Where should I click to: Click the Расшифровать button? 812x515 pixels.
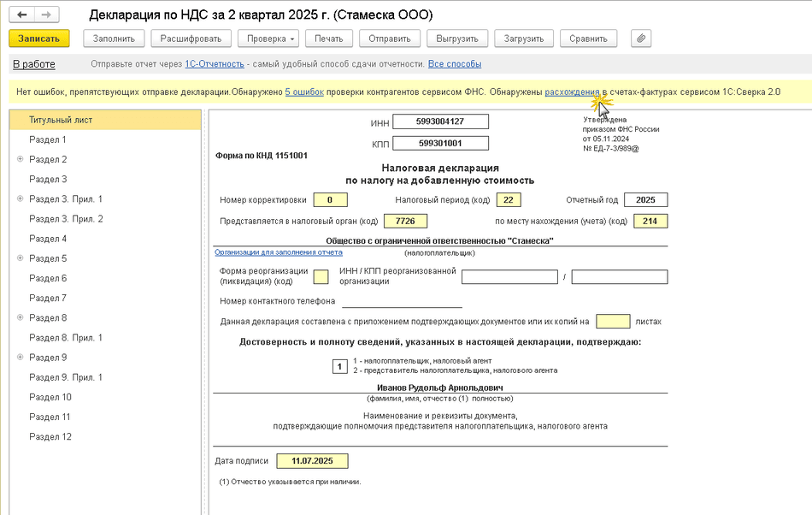191,38
